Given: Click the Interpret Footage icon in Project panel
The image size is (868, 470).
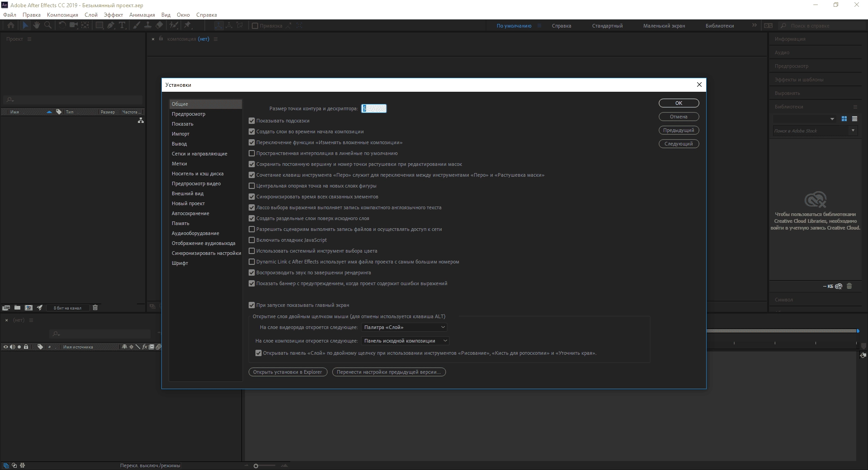Looking at the screenshot, I should click(6, 308).
